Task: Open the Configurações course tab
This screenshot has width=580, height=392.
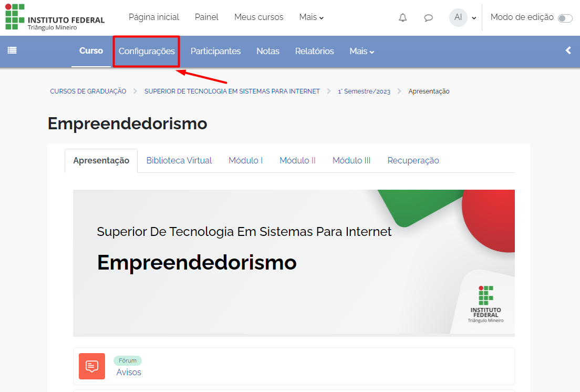Action: click(147, 51)
